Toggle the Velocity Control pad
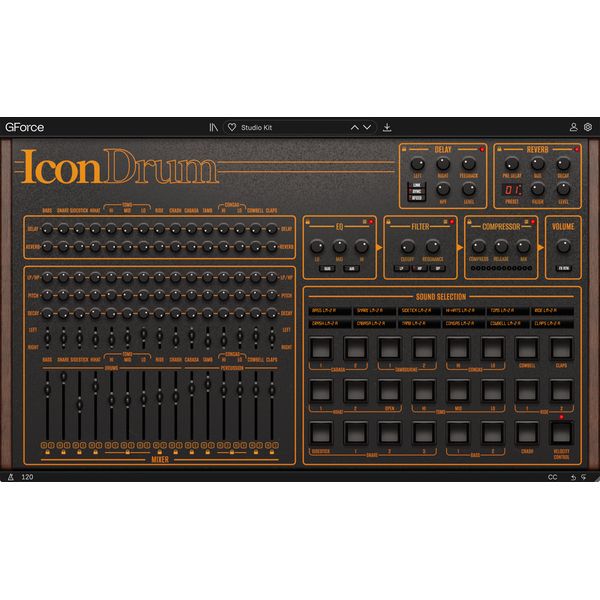 pos(561,432)
